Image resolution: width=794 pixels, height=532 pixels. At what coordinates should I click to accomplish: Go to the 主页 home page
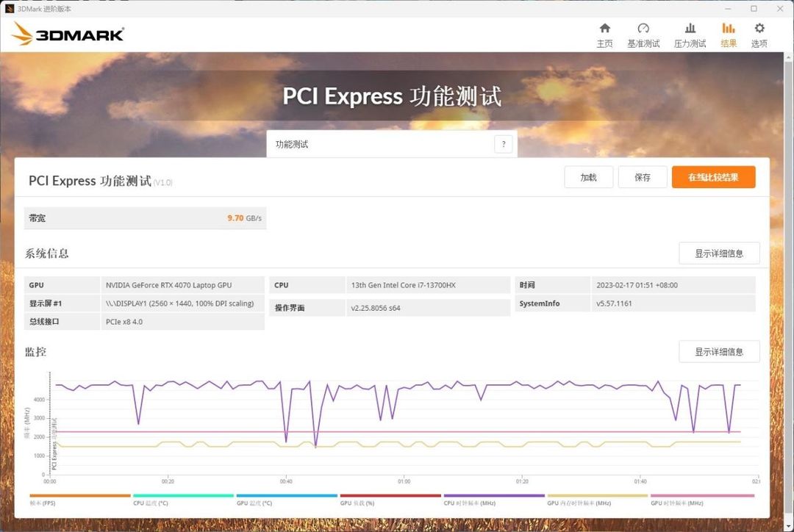pos(604,35)
